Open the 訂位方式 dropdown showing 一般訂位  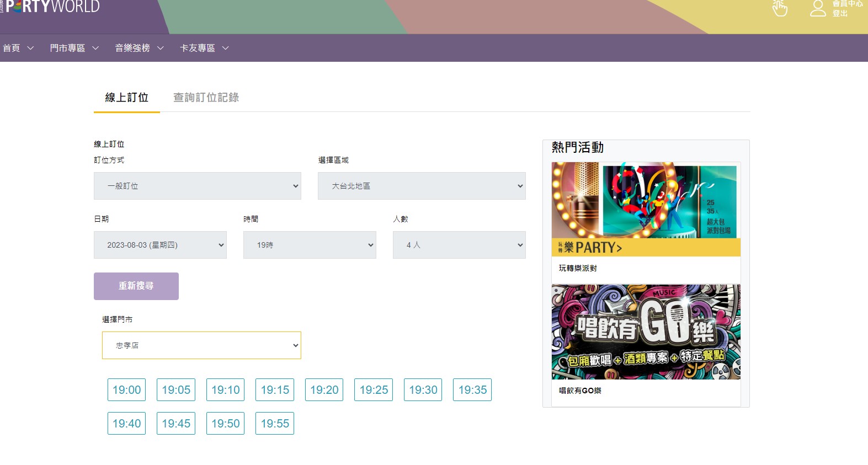[x=197, y=186]
